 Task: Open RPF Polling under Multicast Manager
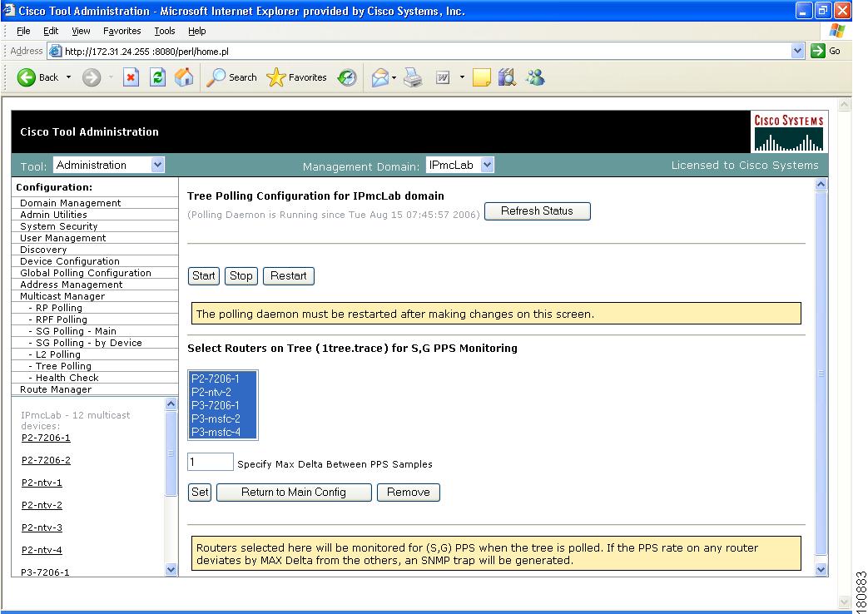pos(62,319)
